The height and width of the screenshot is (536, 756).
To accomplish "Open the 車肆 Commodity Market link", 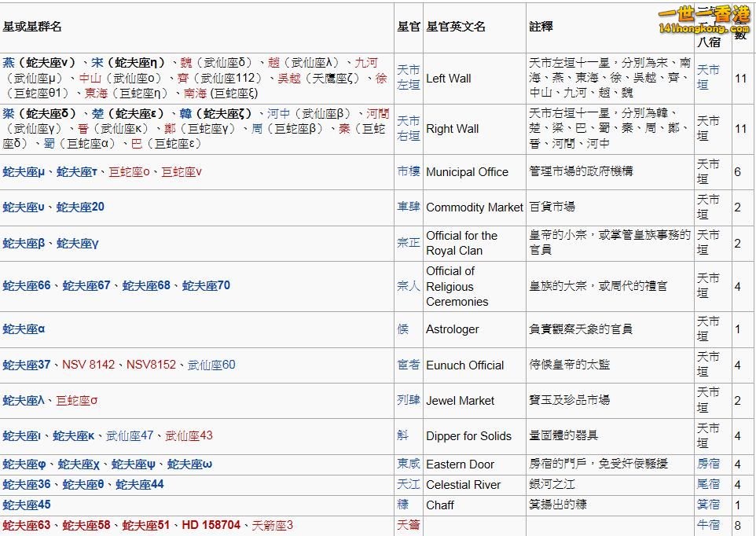I will [408, 207].
